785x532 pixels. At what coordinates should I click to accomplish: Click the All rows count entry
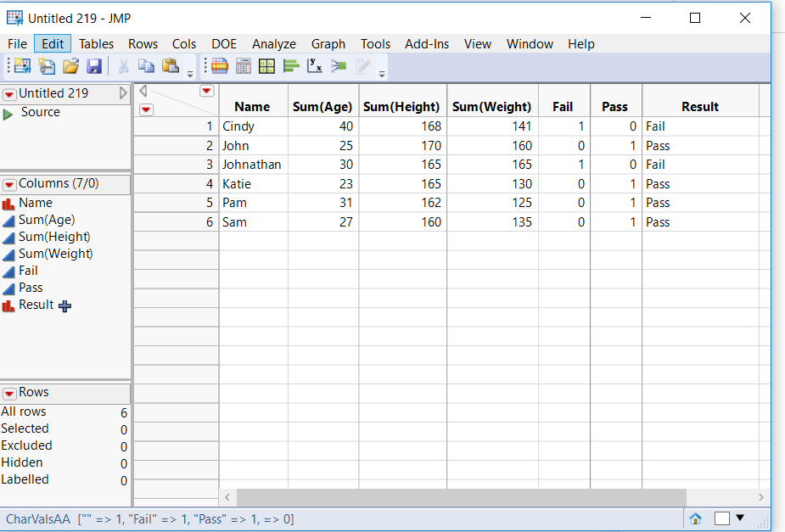pyautogui.click(x=64, y=412)
